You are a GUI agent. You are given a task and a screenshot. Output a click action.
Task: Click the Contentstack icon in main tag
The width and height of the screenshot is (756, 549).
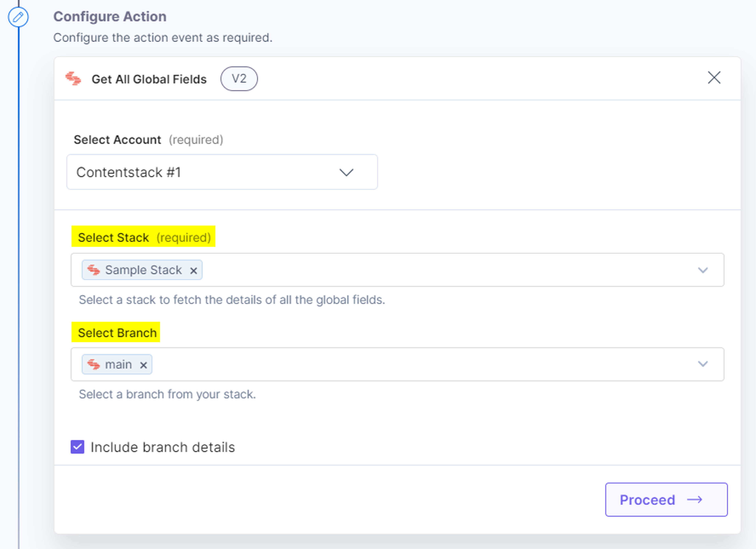pyautogui.click(x=93, y=364)
